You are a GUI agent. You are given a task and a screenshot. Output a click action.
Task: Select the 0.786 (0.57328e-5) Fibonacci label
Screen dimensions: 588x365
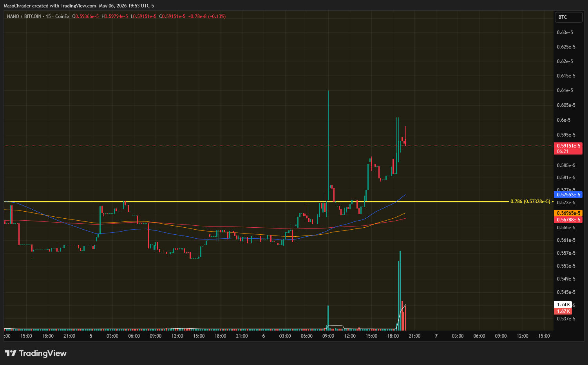click(x=530, y=201)
